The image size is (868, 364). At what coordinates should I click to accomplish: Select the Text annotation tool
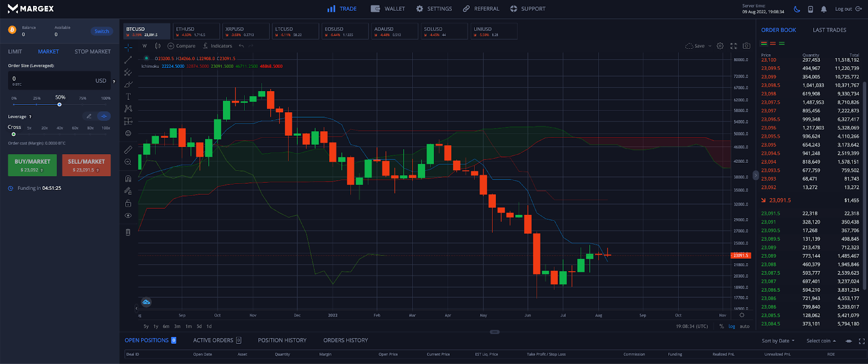coord(128,97)
